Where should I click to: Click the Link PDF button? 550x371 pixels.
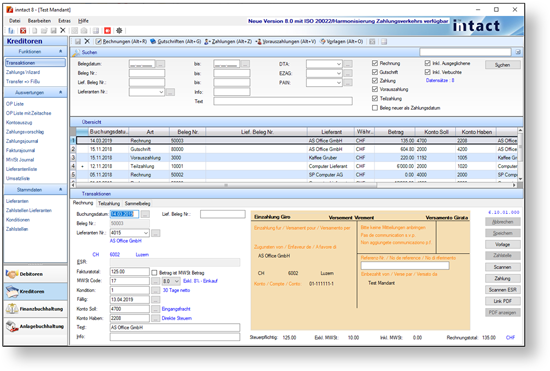coord(503,301)
